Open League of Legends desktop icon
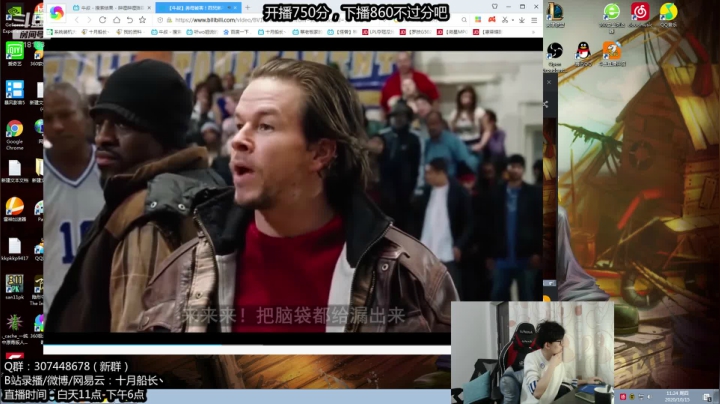The width and height of the screenshot is (720, 404). (555, 15)
